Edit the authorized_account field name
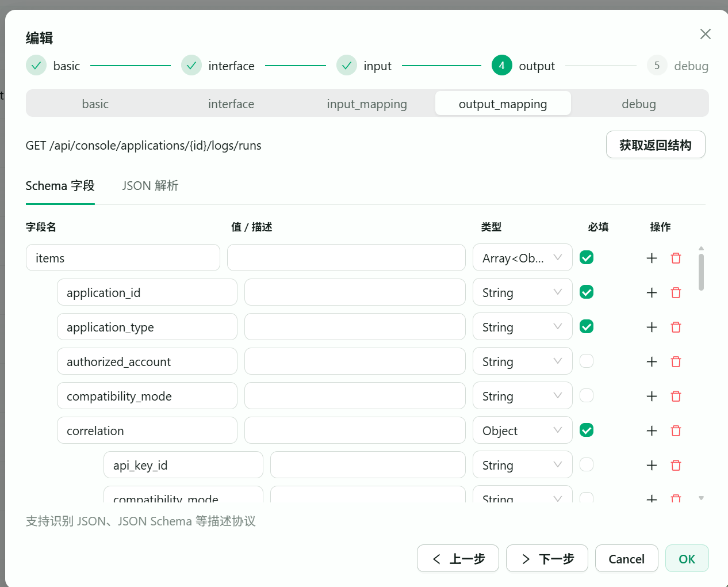The image size is (728, 587). click(147, 361)
